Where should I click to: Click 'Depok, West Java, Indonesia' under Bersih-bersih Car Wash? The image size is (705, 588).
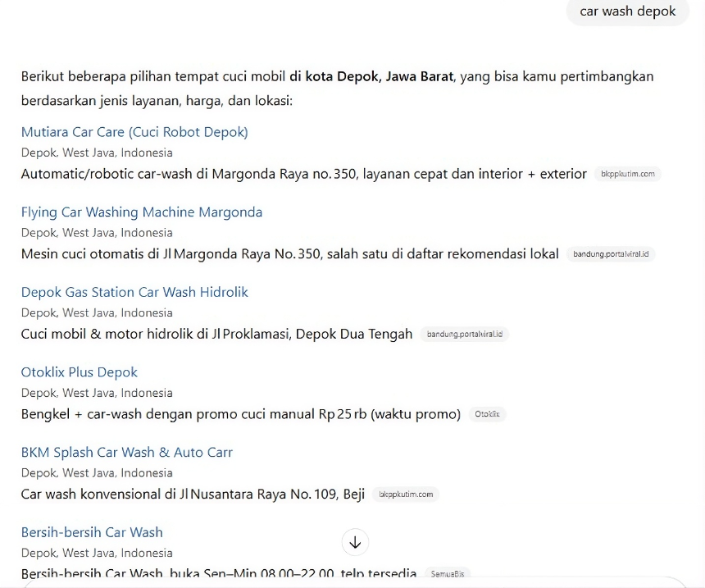[x=97, y=554]
